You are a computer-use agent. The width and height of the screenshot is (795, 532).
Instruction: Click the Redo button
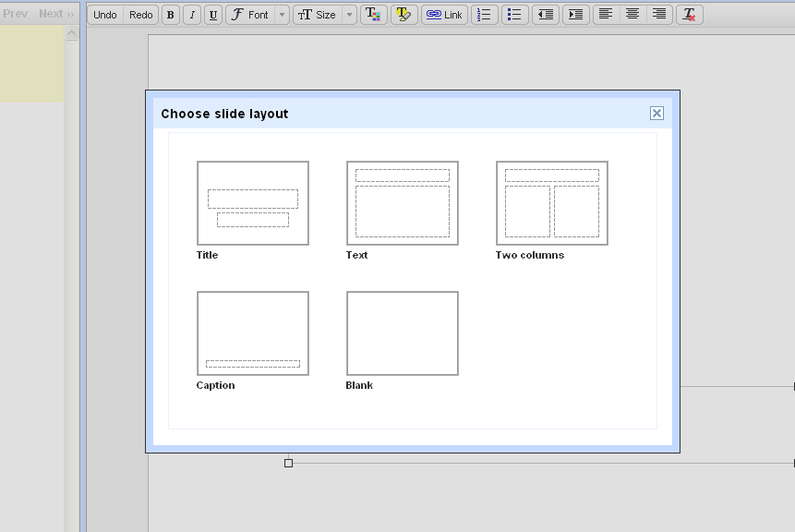coord(141,15)
